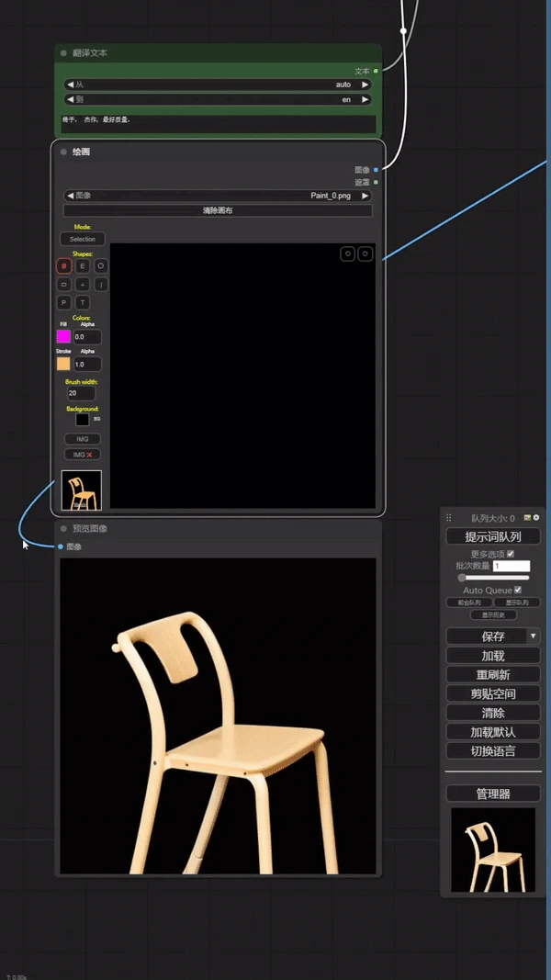This screenshot has height=980, width=551.
Task: Click the 图像 input dot of 预览图像
Action: tap(61, 546)
